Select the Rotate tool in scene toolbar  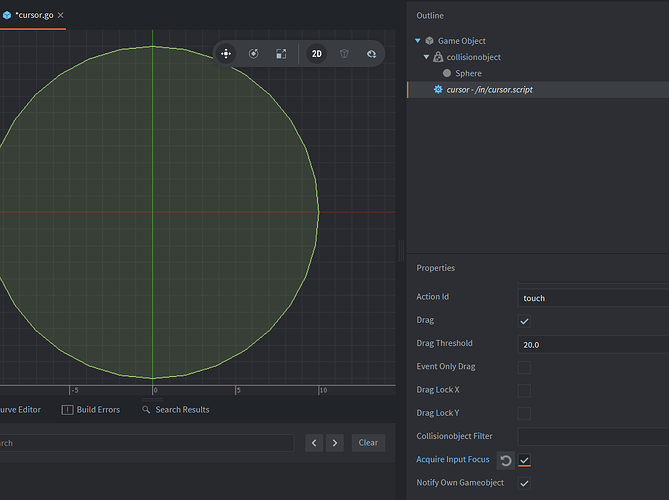pos(253,54)
